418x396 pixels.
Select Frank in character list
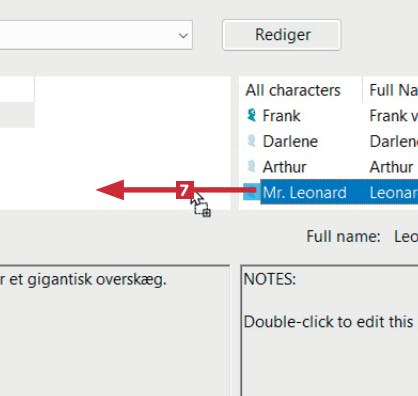tap(281, 116)
